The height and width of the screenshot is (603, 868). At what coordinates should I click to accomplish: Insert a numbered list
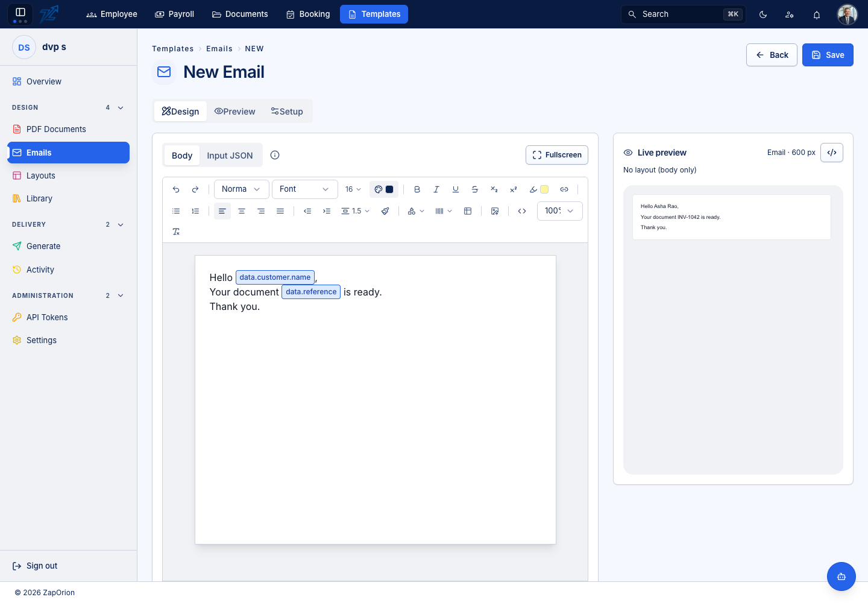195,211
